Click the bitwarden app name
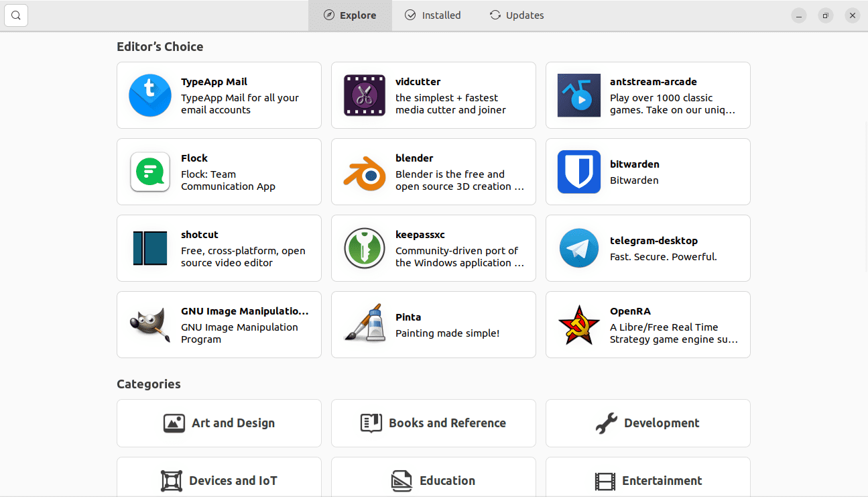This screenshot has height=497, width=868. 635,164
